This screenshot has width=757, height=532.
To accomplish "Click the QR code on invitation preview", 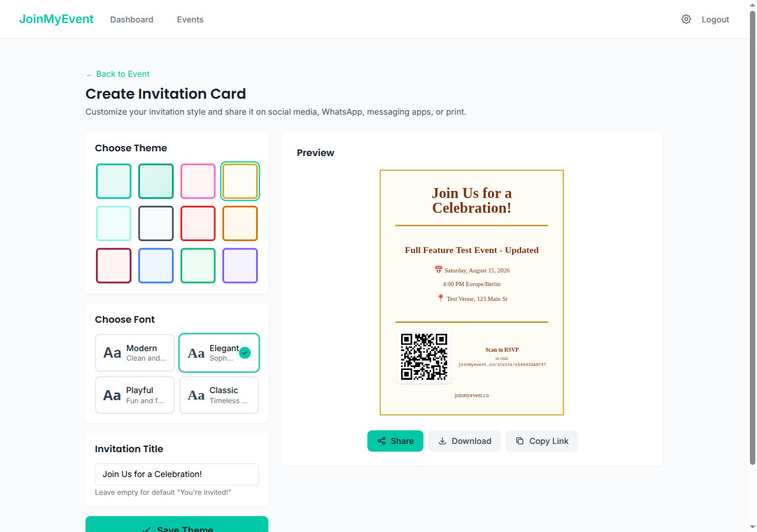I will point(424,356).
